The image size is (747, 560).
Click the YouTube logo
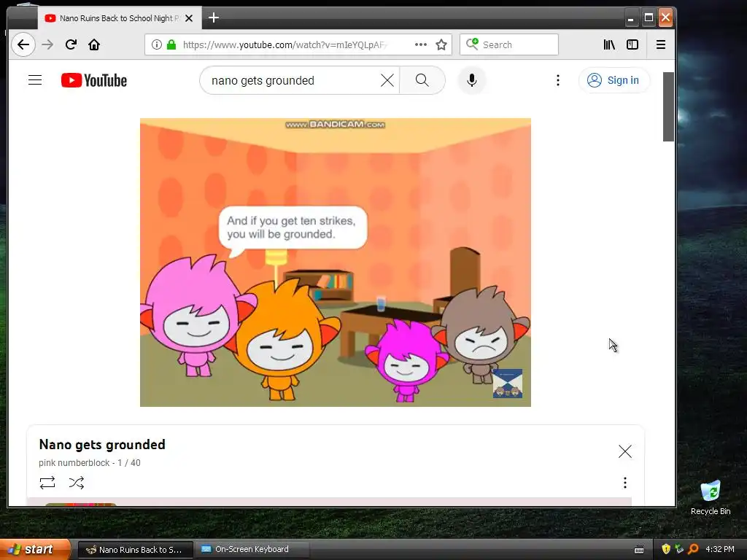[x=94, y=80]
